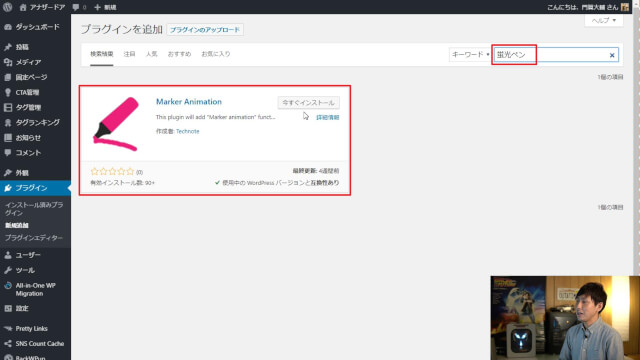This screenshot has width=640, height=360.
Task: Open the home icon for アナザードア site
Action: pyautogui.click(x=23, y=7)
